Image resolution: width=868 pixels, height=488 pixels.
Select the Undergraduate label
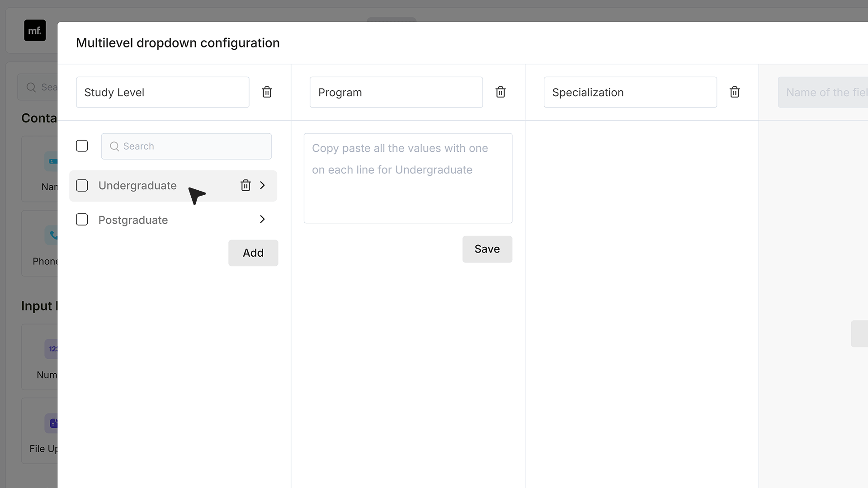tap(137, 185)
